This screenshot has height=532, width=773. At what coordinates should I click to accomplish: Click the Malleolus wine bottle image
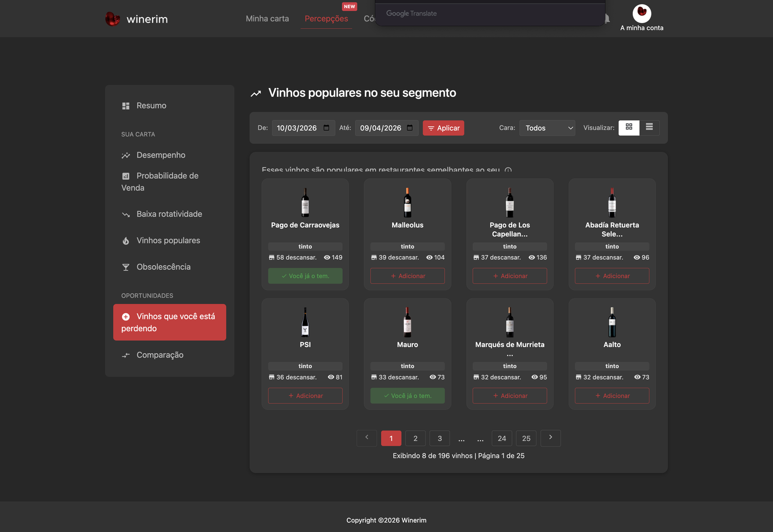click(x=408, y=202)
